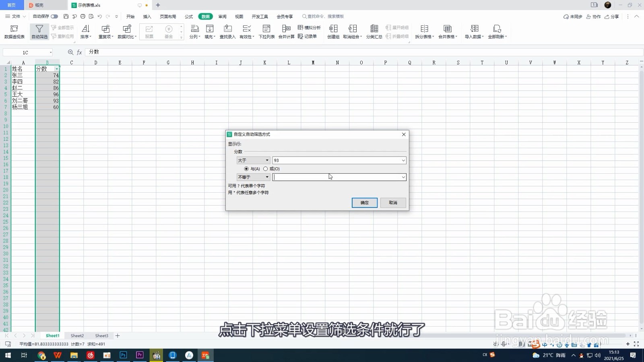
Task: Open the 数据透视表 (PivotTable) tool
Action: tap(14, 31)
